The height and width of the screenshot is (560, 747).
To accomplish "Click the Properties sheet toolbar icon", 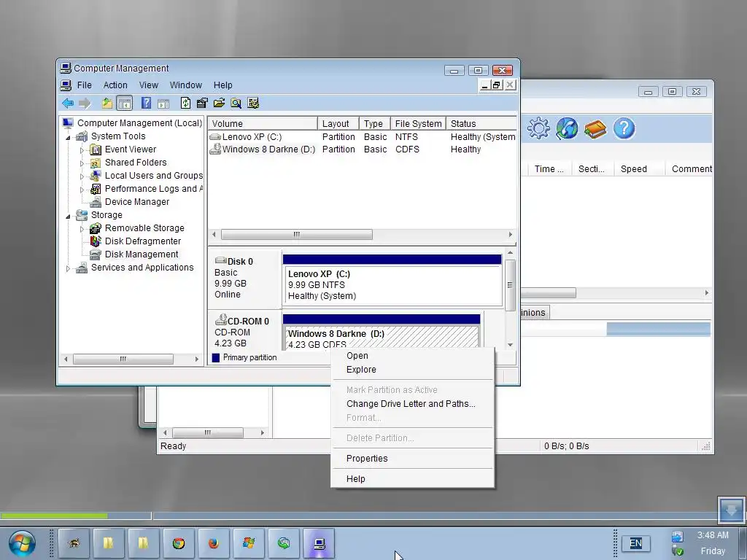I will coord(202,103).
